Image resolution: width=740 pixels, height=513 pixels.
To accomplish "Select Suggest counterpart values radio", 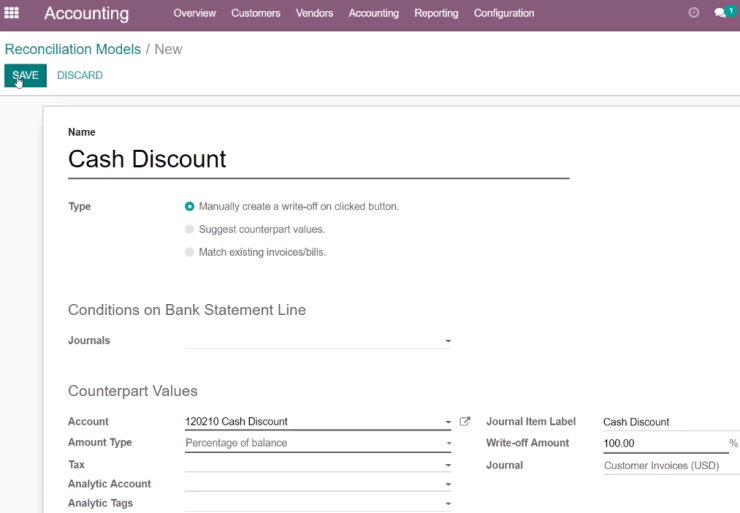I will pyautogui.click(x=189, y=229).
